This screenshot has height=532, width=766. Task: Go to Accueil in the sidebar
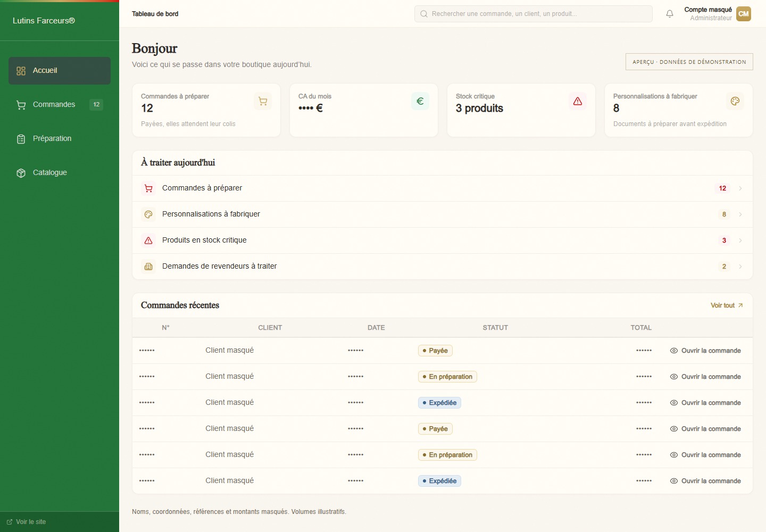pos(60,71)
